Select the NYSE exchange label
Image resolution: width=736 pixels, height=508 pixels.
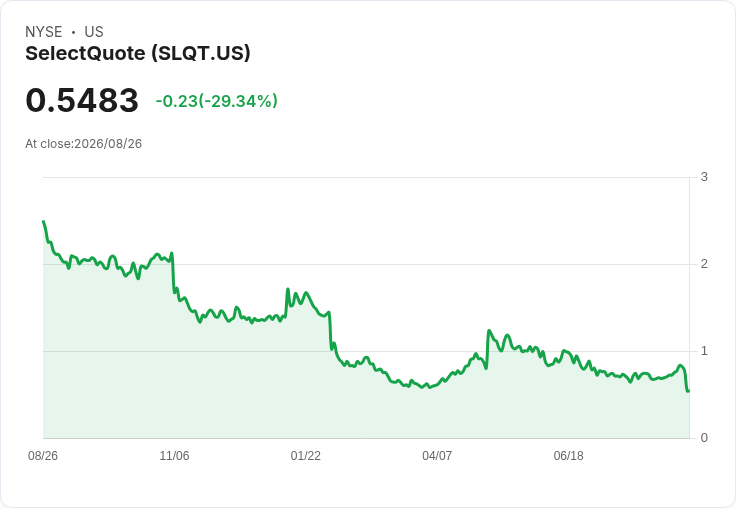(44, 32)
